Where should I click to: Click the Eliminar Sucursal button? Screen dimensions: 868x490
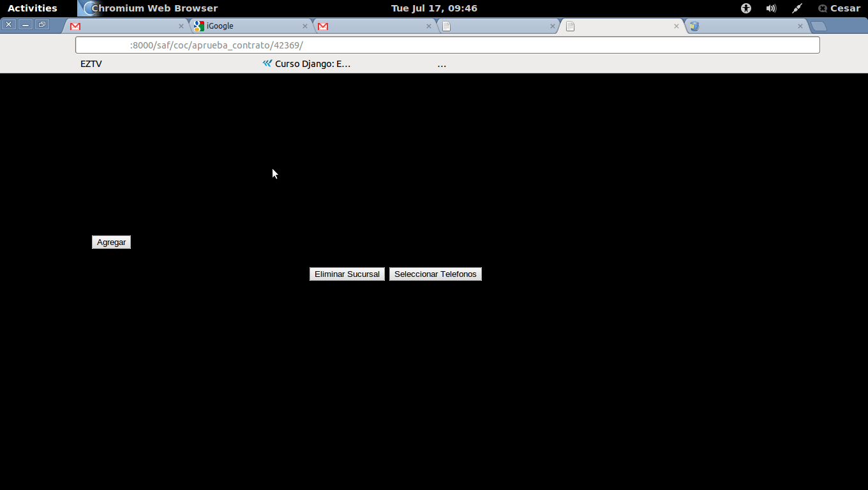tap(347, 274)
